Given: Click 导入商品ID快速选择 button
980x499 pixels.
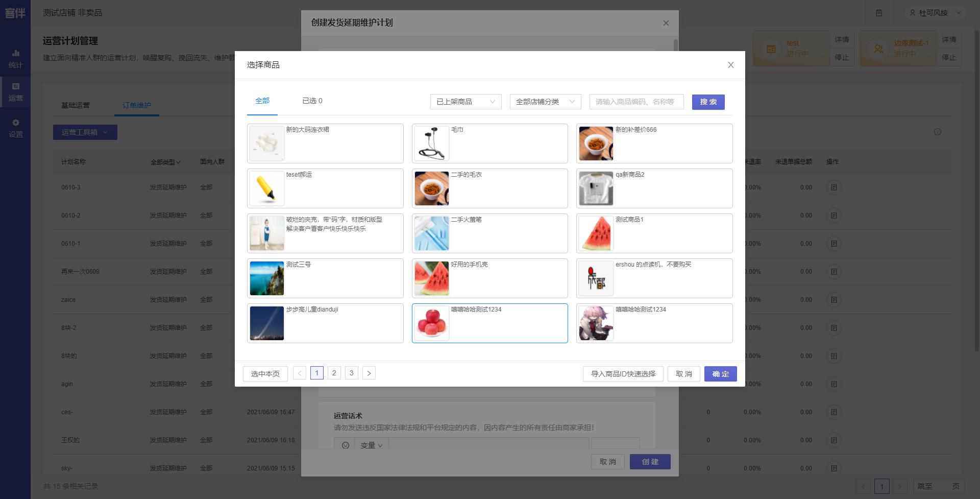Looking at the screenshot, I should (x=623, y=374).
